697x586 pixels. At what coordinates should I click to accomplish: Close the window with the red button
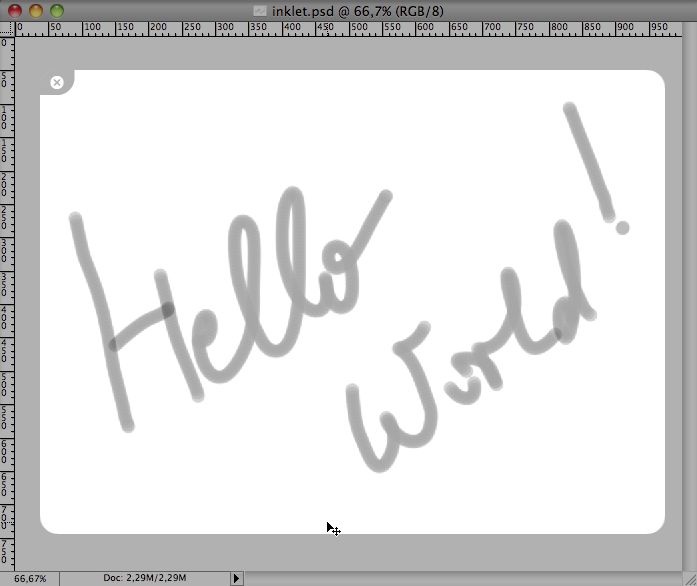[x=14, y=10]
